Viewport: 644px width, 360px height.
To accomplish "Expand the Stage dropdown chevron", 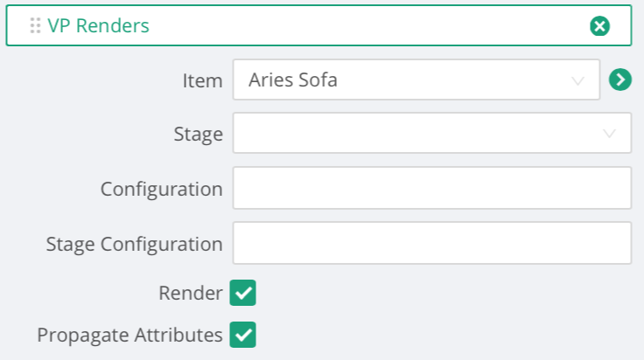I will tap(609, 134).
